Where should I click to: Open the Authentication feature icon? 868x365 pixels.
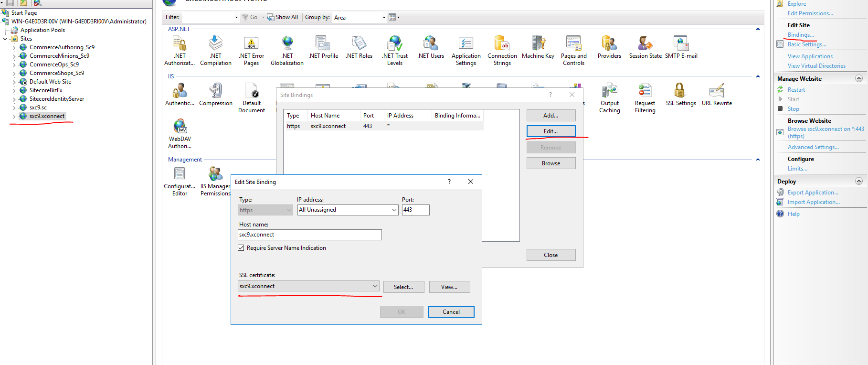[180, 95]
